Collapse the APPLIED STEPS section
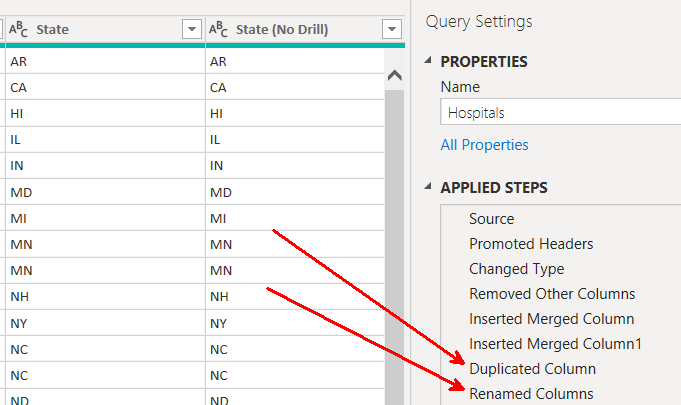 428,186
